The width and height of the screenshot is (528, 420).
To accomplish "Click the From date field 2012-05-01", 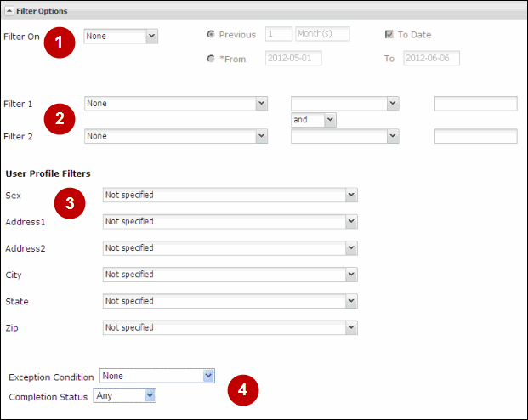I will (x=293, y=58).
